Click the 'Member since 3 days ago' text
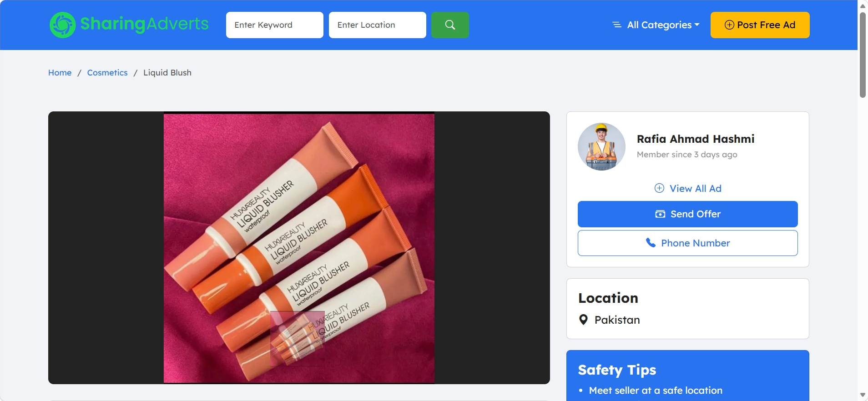The image size is (868, 401). coord(687,155)
